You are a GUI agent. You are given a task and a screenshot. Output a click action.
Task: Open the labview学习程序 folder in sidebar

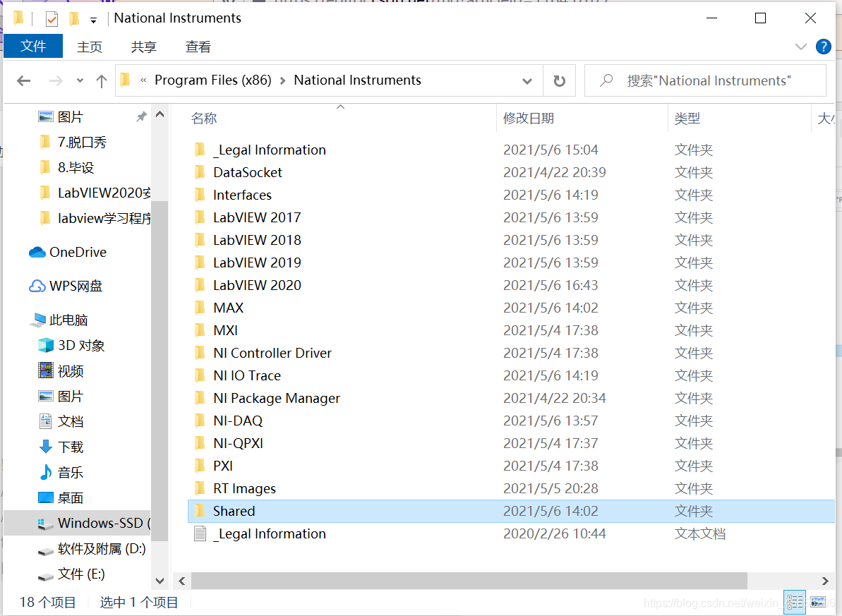[104, 217]
